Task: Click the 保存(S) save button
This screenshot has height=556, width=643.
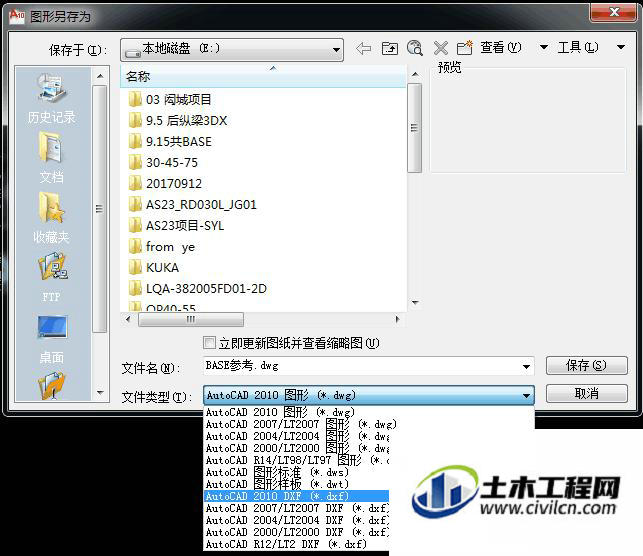Action: 586,365
